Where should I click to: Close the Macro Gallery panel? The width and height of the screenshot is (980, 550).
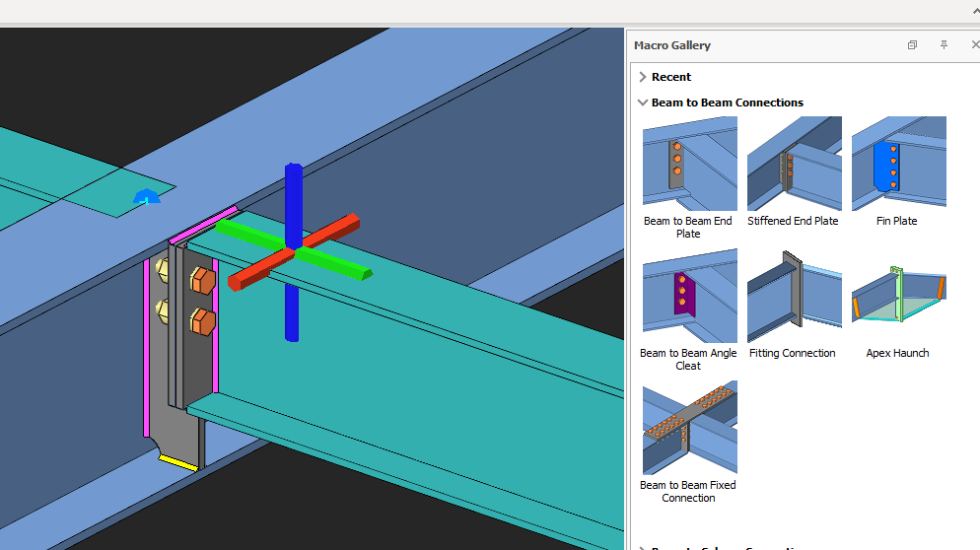pos(974,45)
